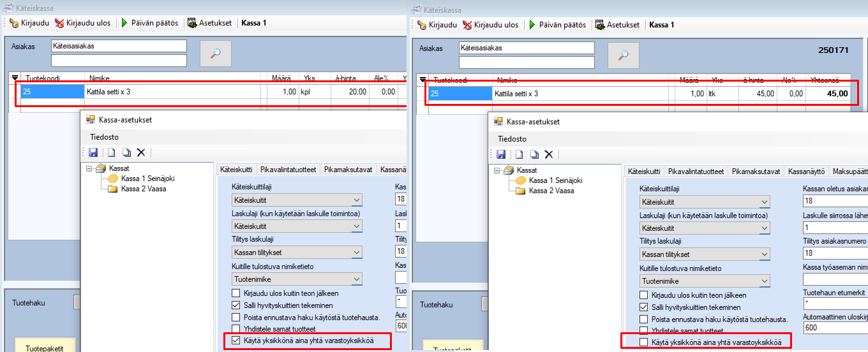Click the Tuotepaketit button in the left window
The width and height of the screenshot is (868, 352).
(44, 348)
